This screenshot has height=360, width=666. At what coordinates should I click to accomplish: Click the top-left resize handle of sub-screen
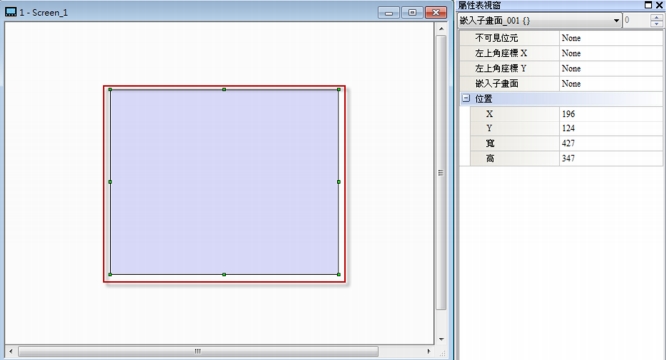(110, 90)
